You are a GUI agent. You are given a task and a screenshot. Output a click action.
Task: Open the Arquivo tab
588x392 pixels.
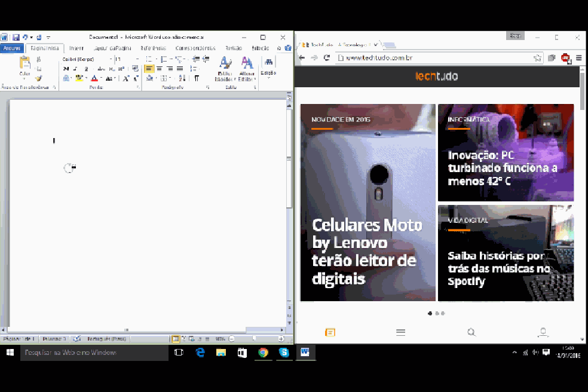pyautogui.click(x=12, y=48)
